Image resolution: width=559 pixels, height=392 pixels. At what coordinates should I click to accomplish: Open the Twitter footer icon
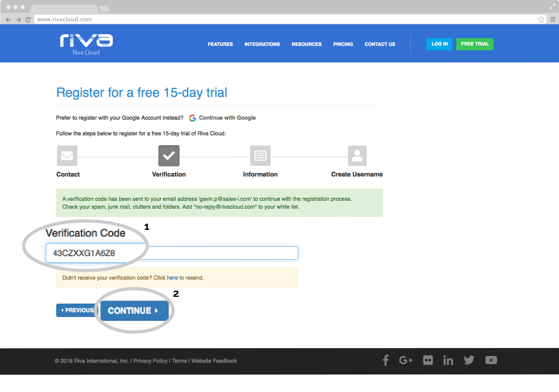point(469,360)
